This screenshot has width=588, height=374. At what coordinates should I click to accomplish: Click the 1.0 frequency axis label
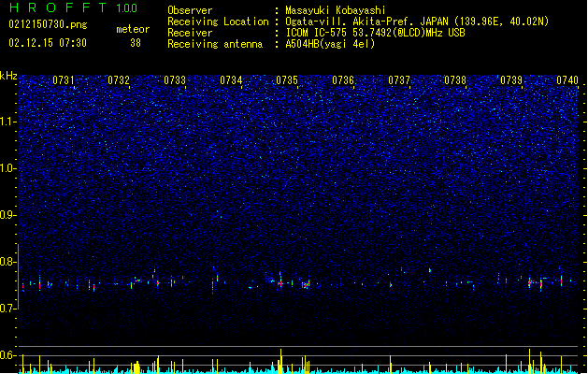(7, 168)
